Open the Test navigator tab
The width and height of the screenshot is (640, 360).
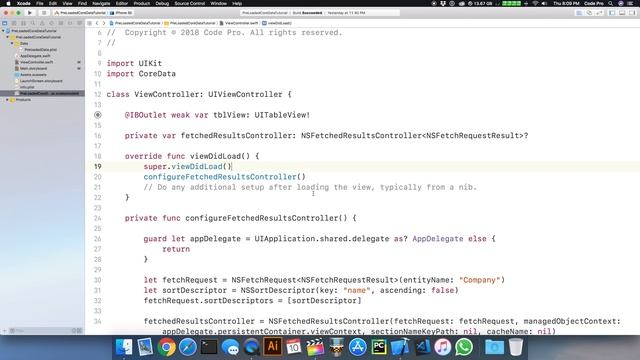click(x=51, y=23)
